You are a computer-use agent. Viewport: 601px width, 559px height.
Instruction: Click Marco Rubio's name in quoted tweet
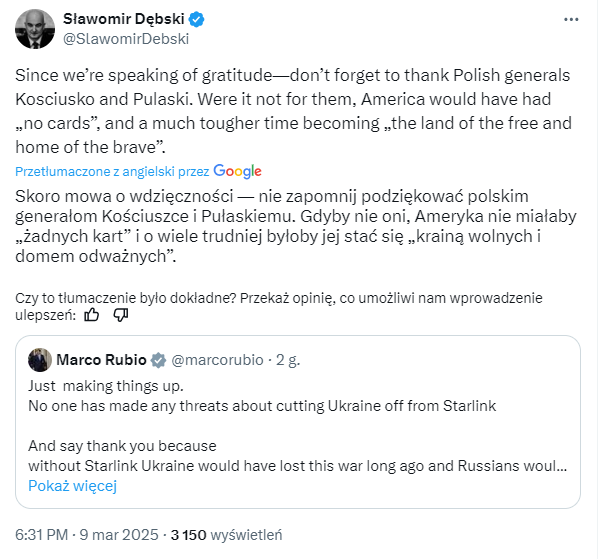point(101,360)
